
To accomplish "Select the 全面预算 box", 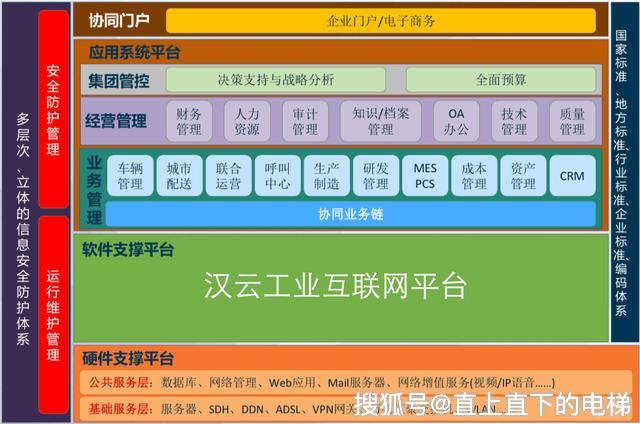I will tap(501, 80).
